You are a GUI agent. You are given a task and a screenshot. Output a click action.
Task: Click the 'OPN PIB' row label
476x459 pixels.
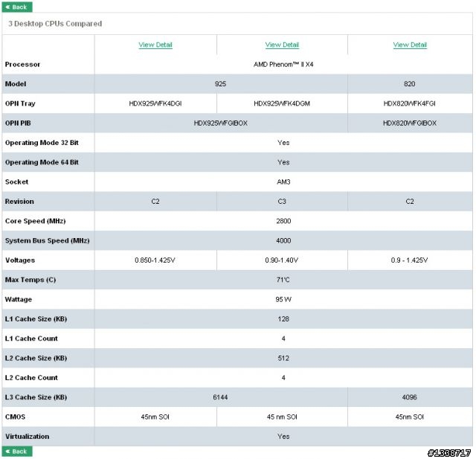[18, 123]
